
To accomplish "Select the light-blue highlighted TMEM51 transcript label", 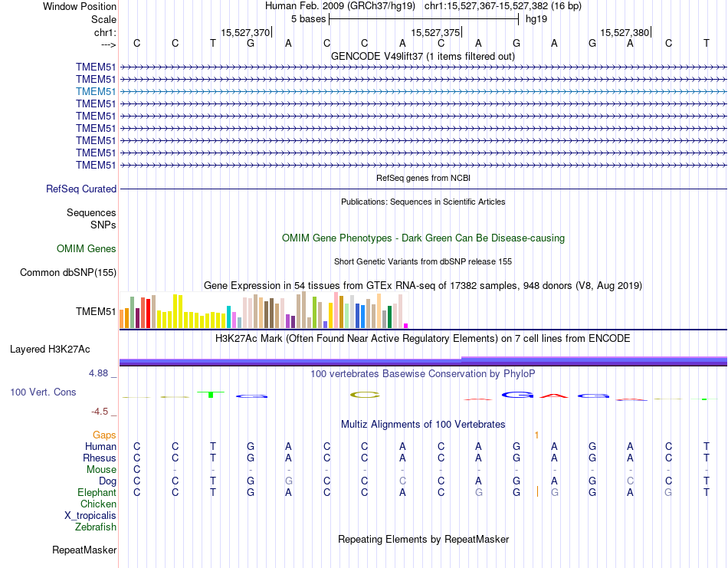I will (x=96, y=91).
